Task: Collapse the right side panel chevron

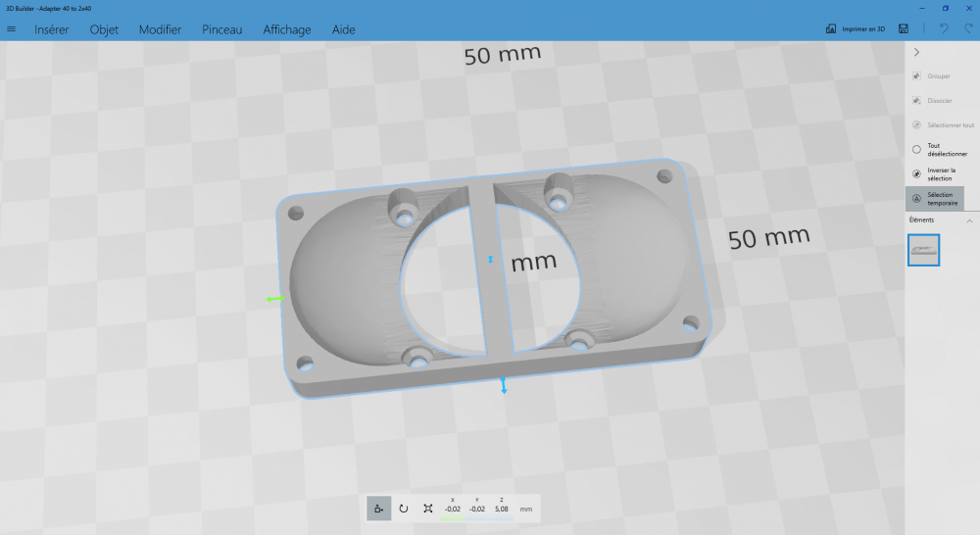Action: click(917, 53)
